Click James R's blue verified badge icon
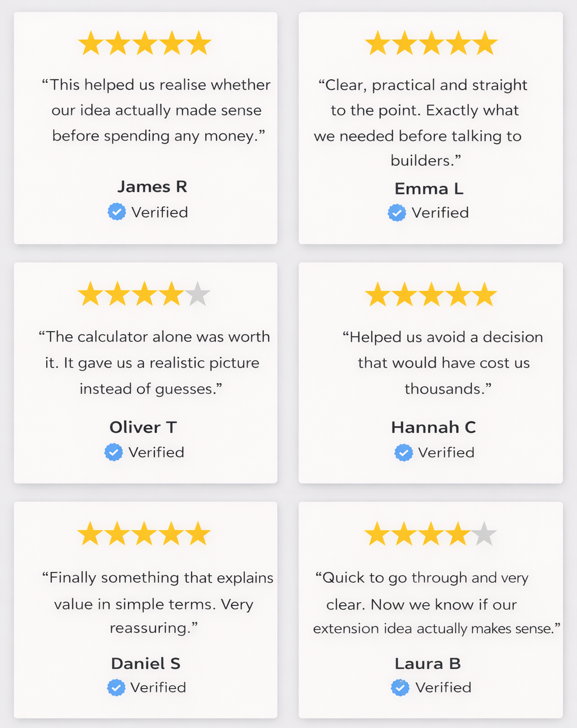The image size is (577, 728). (x=117, y=212)
